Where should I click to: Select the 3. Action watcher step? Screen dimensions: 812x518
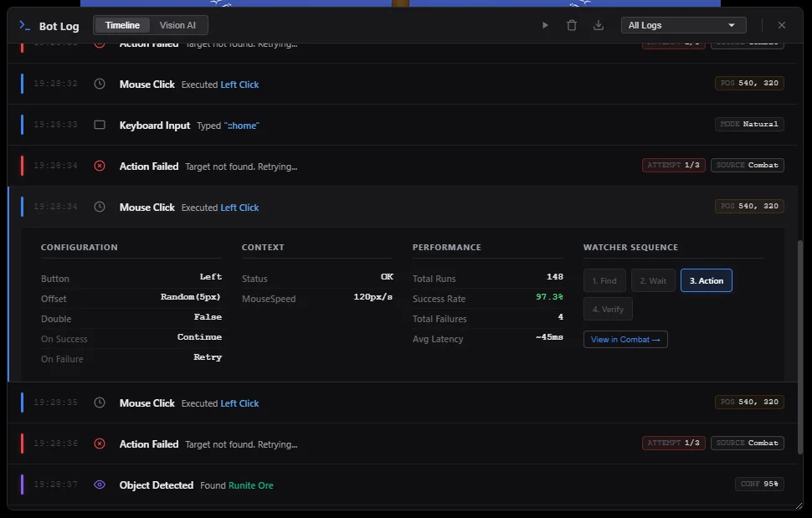point(707,280)
